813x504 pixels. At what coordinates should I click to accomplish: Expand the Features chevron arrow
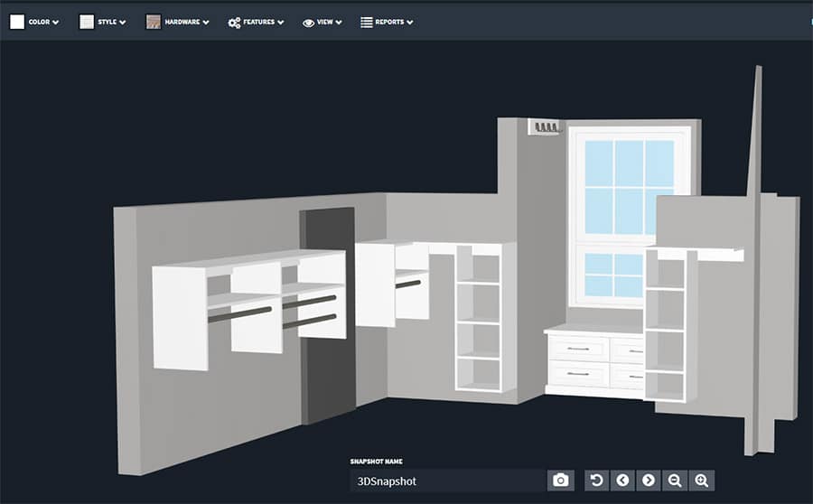(281, 23)
